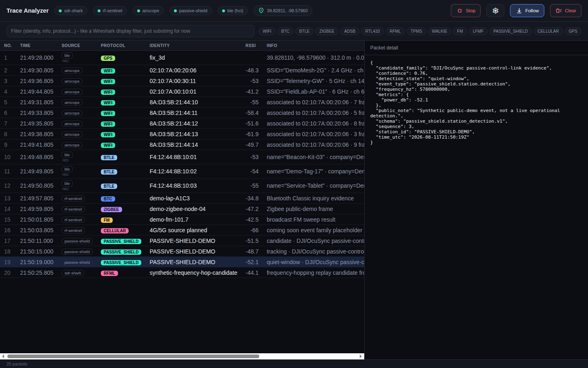The height and width of the screenshot is (368, 588).
Task: Filter by ZIGBEE protocol chip
Action: pos(327,31)
